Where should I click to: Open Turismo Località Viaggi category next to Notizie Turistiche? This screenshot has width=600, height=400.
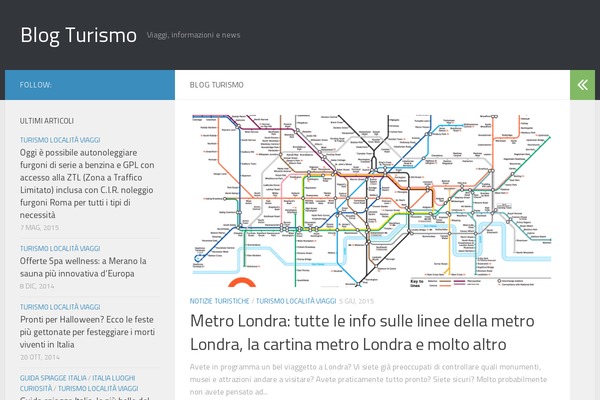click(296, 301)
